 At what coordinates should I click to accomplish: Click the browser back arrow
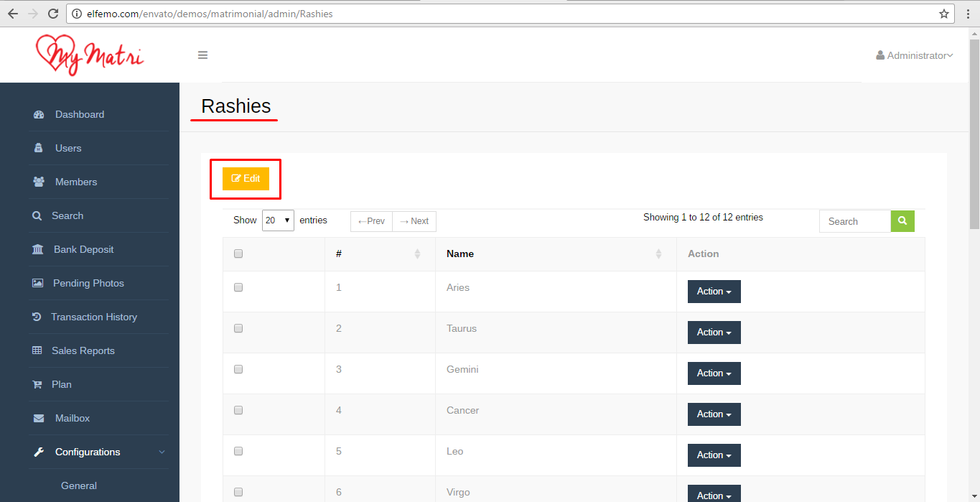pyautogui.click(x=12, y=14)
